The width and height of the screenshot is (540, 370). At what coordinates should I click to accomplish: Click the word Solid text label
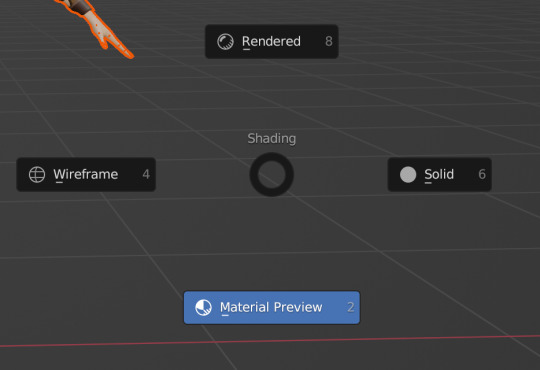(x=439, y=174)
